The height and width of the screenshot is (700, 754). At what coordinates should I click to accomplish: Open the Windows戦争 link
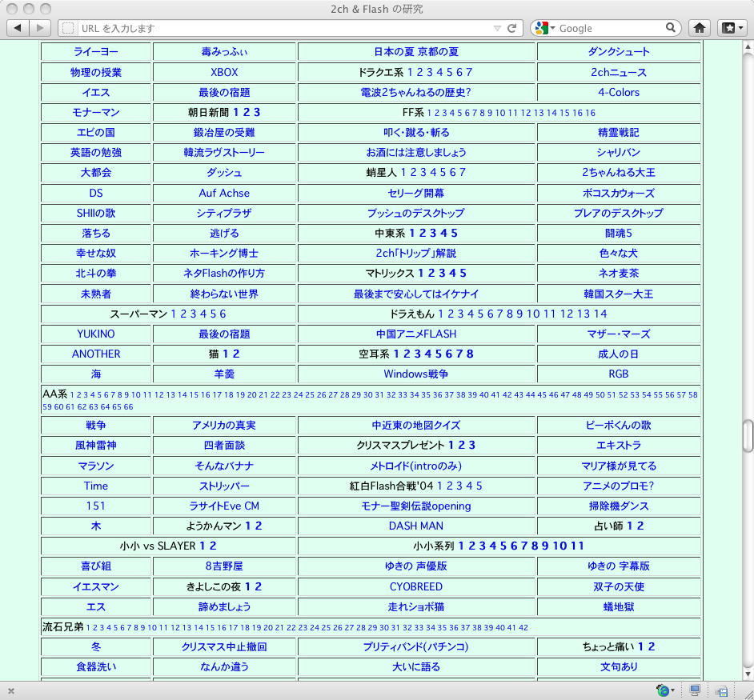(x=416, y=374)
